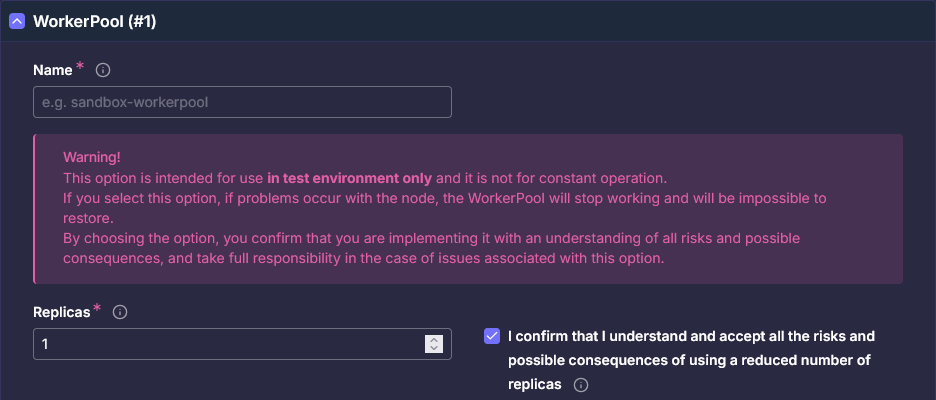
Task: Click the Name field label
Action: coord(52,70)
